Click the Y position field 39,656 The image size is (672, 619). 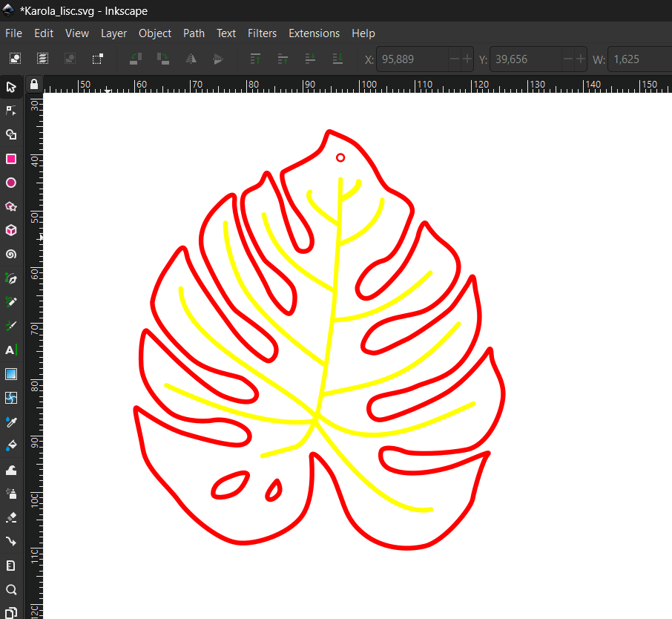pos(526,59)
